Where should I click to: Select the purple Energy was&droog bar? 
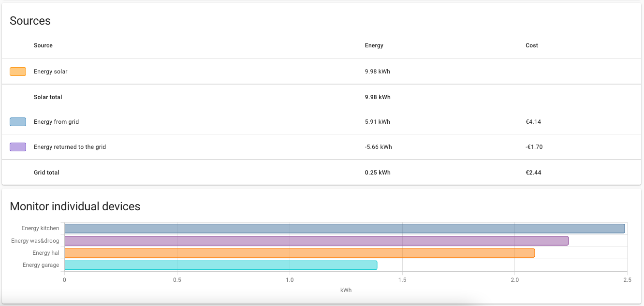pos(316,241)
